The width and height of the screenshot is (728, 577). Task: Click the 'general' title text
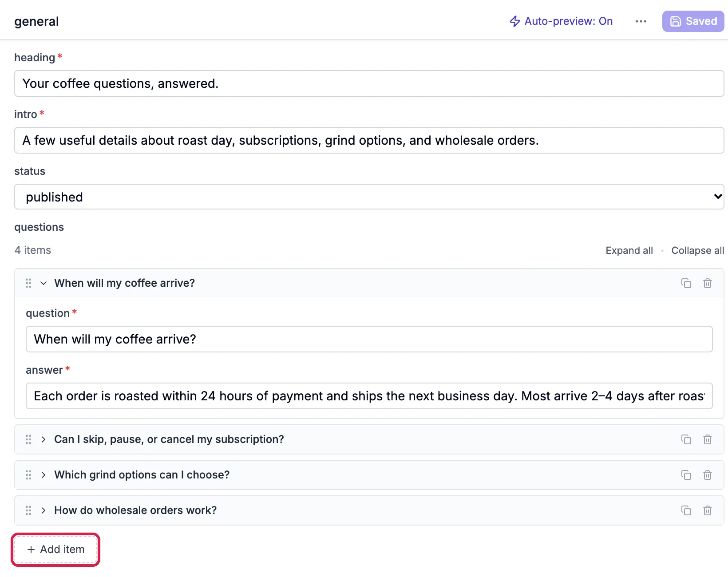tap(36, 21)
